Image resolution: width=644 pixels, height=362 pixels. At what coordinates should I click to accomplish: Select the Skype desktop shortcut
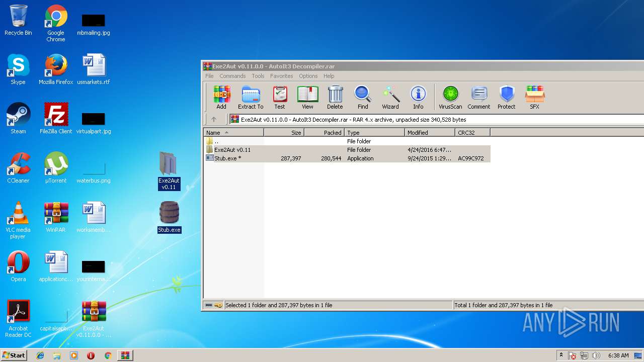click(x=18, y=69)
